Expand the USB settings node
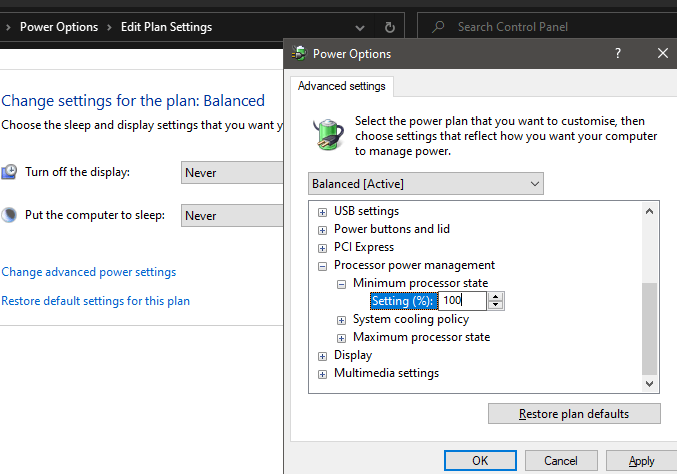Image resolution: width=677 pixels, height=474 pixels. point(322,211)
